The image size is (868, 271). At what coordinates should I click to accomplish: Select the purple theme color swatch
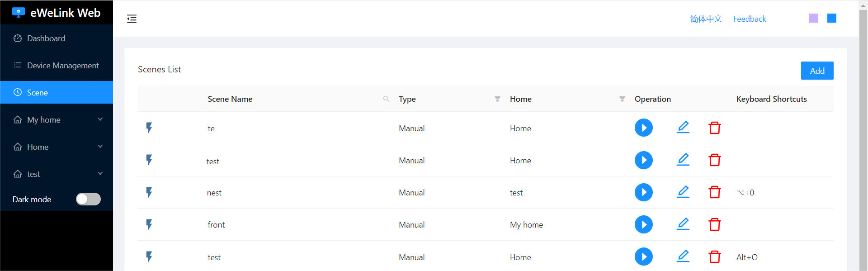tap(813, 18)
